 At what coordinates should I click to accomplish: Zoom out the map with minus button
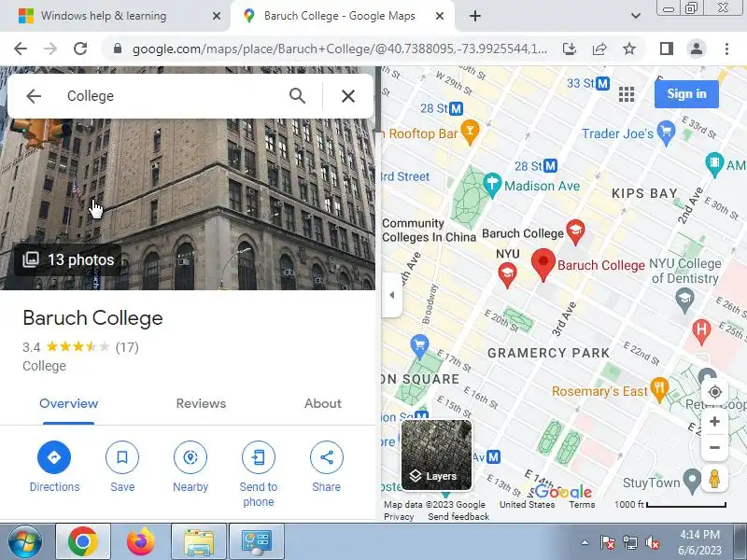[x=714, y=448]
